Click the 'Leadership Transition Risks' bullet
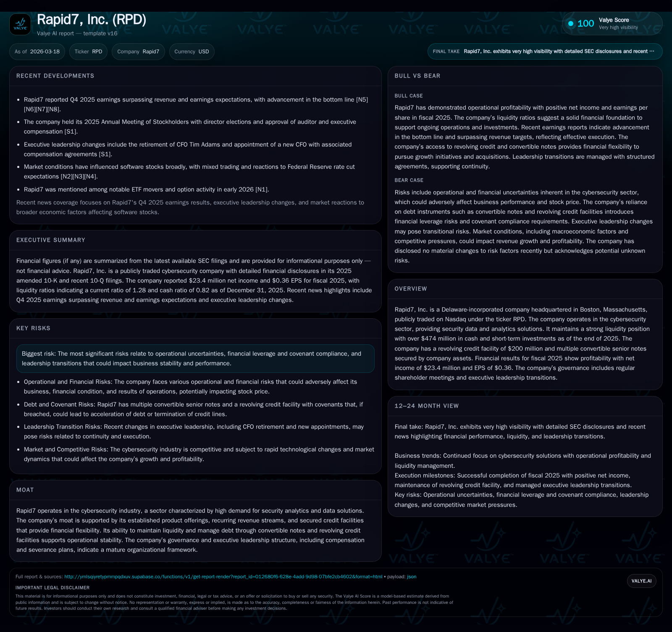 [194, 432]
